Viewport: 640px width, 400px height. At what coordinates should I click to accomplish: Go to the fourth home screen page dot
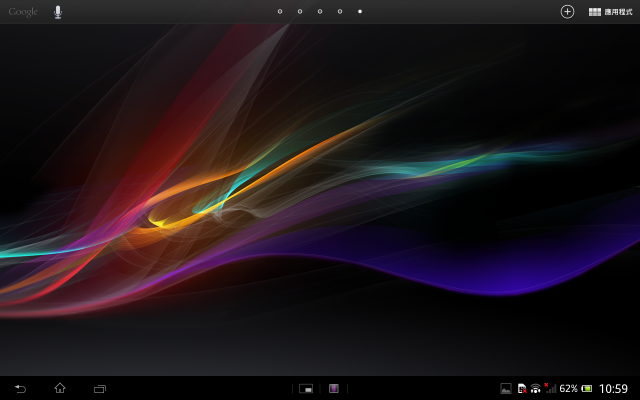pyautogui.click(x=340, y=11)
